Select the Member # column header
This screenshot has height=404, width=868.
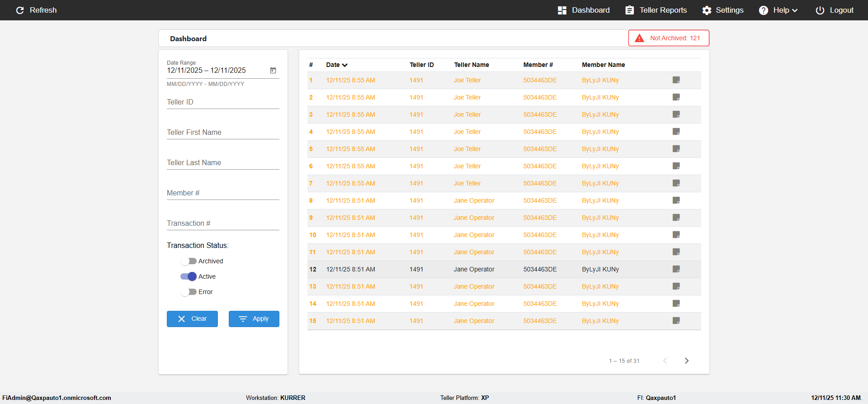click(538, 65)
